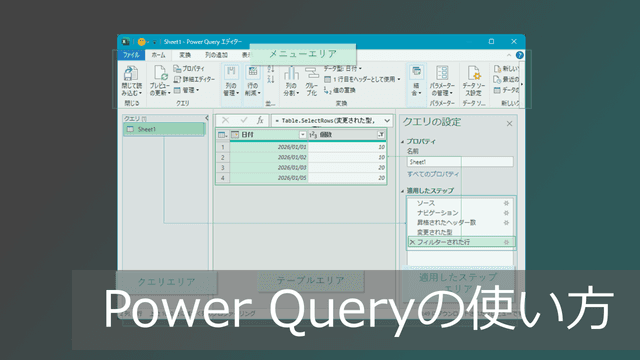Collapse the プロパティ section triangle

[x=402, y=142]
